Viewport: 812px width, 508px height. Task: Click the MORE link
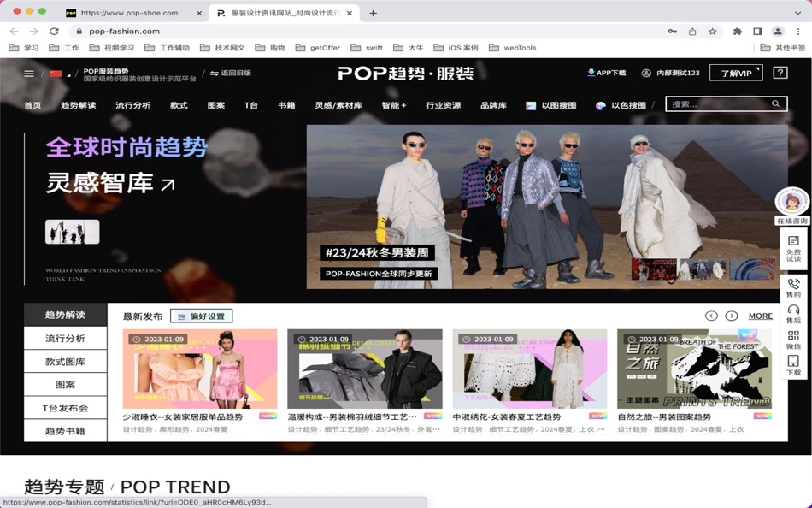760,316
